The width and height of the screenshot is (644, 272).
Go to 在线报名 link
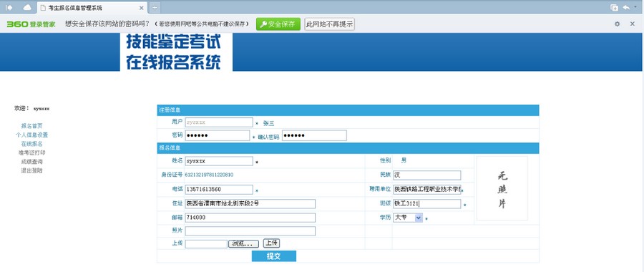pyautogui.click(x=31, y=144)
